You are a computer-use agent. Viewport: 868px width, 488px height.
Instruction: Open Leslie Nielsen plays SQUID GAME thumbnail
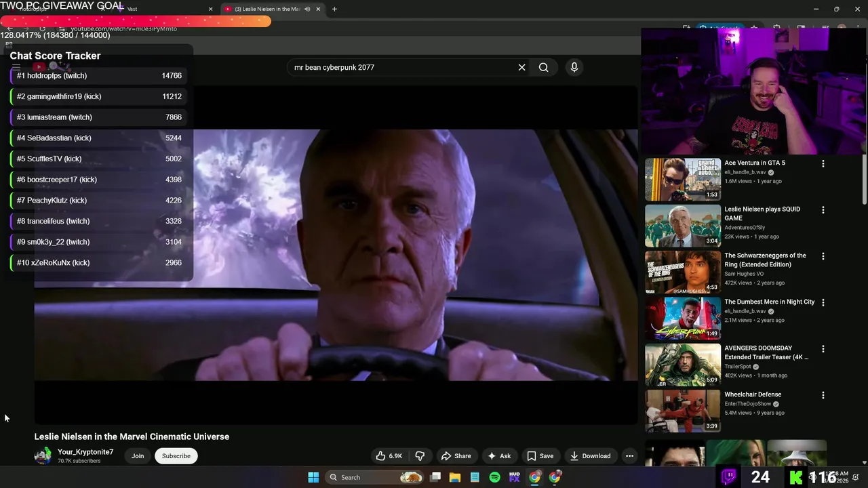click(683, 226)
